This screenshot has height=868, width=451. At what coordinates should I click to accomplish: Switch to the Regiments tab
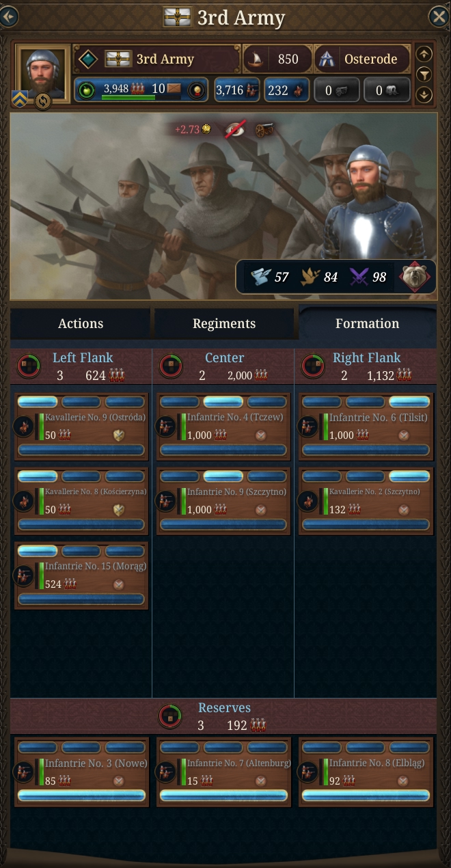pos(224,324)
